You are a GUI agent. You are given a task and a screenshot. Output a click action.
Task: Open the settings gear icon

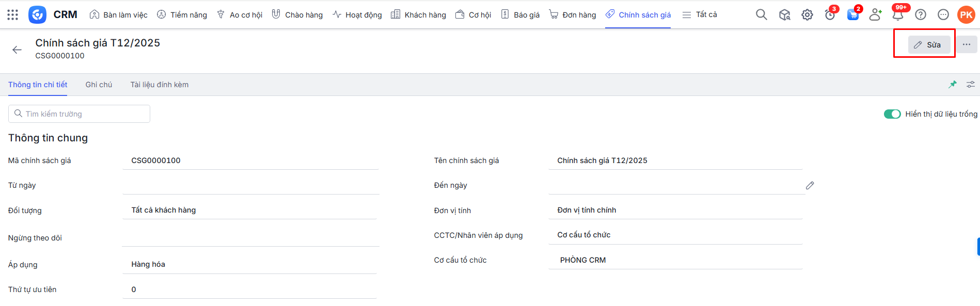point(807,15)
